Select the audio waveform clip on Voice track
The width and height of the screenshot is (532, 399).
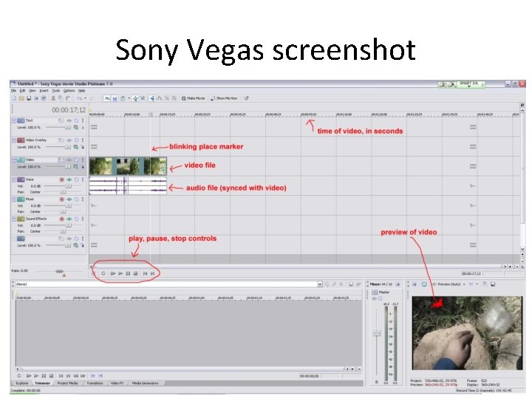(x=128, y=185)
